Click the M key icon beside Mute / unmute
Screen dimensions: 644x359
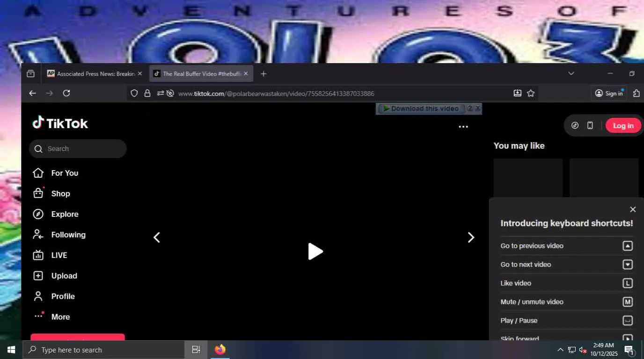click(628, 302)
